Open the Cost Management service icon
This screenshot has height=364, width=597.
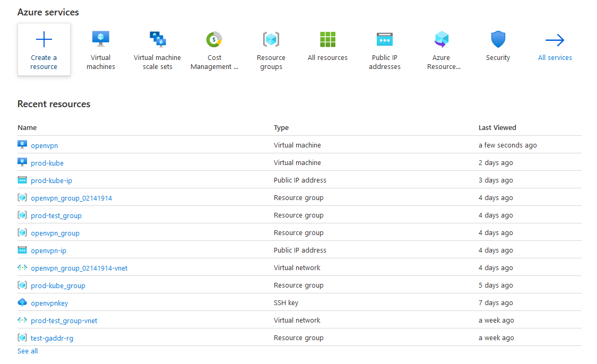(214, 39)
